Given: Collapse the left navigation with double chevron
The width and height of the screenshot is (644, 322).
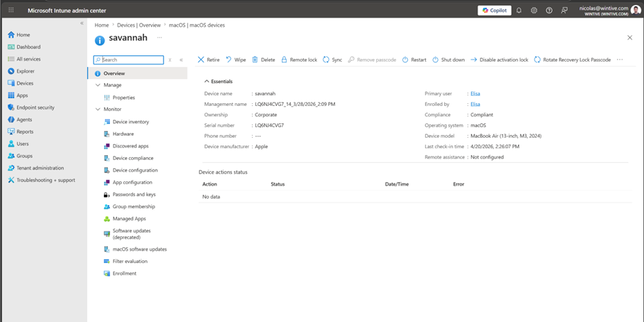Looking at the screenshot, I should [82, 23].
